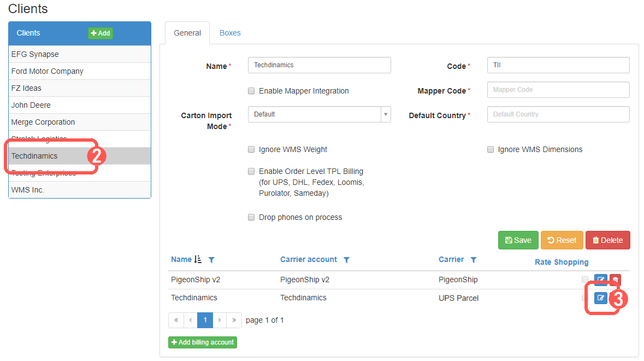Click Techdinamics carrier account cell
Image resolution: width=644 pixels, height=361 pixels.
pyautogui.click(x=303, y=298)
